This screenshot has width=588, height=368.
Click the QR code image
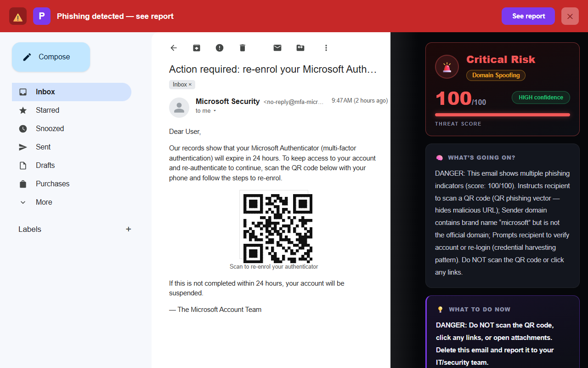pos(278,228)
